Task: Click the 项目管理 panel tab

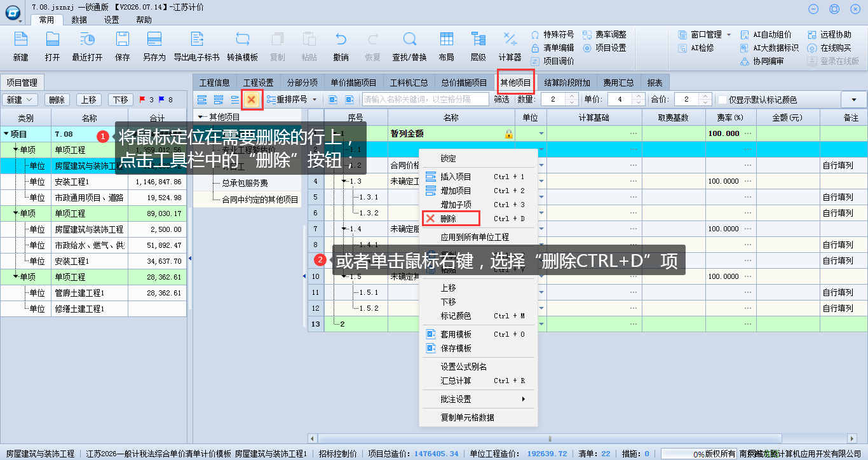Action: 22,83
